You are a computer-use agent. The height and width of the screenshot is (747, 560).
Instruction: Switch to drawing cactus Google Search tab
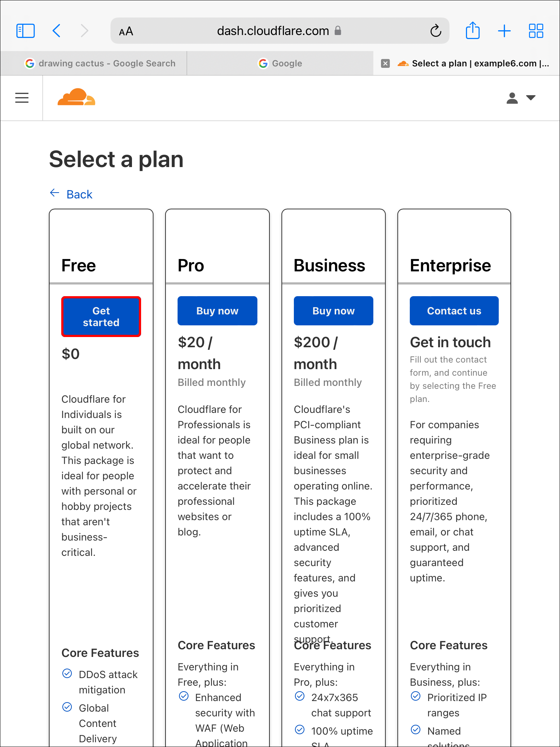100,63
